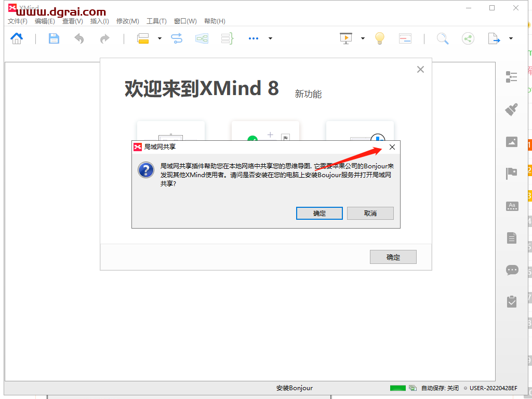Image resolution: width=532 pixels, height=399 pixels.
Task: Click the Redo arrow icon
Action: tap(104, 38)
